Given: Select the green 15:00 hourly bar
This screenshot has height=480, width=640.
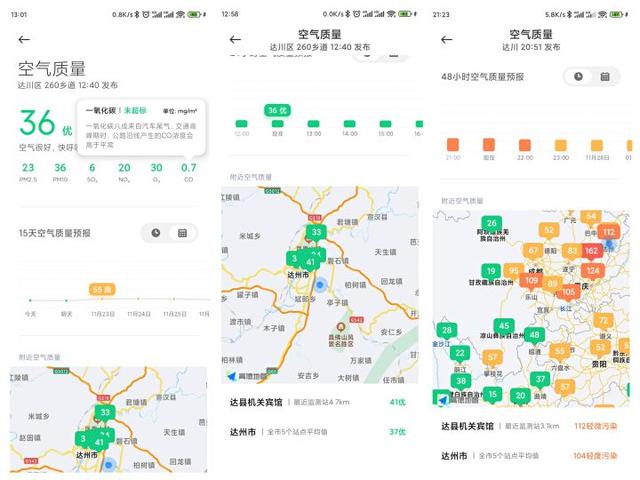Looking at the screenshot, I should pos(385,124).
